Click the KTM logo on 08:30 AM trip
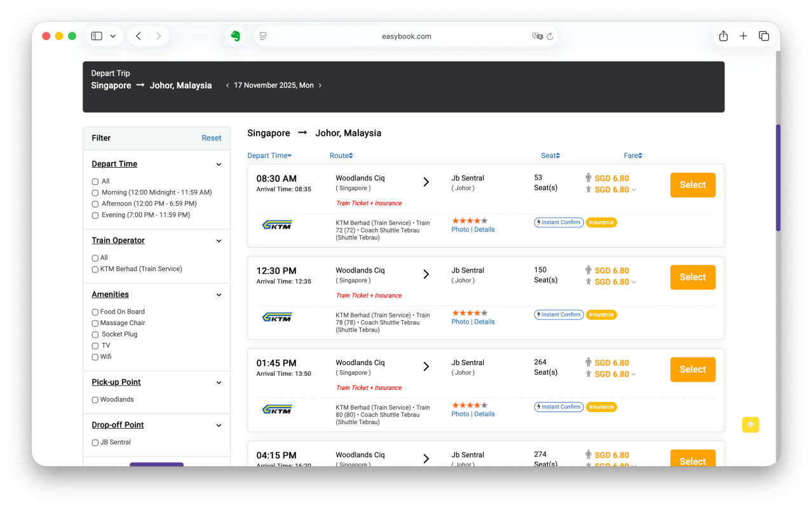812x508 pixels. coord(277,225)
